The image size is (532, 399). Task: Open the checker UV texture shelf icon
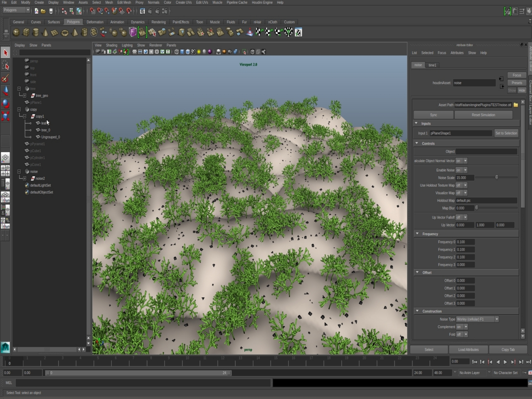point(298,32)
